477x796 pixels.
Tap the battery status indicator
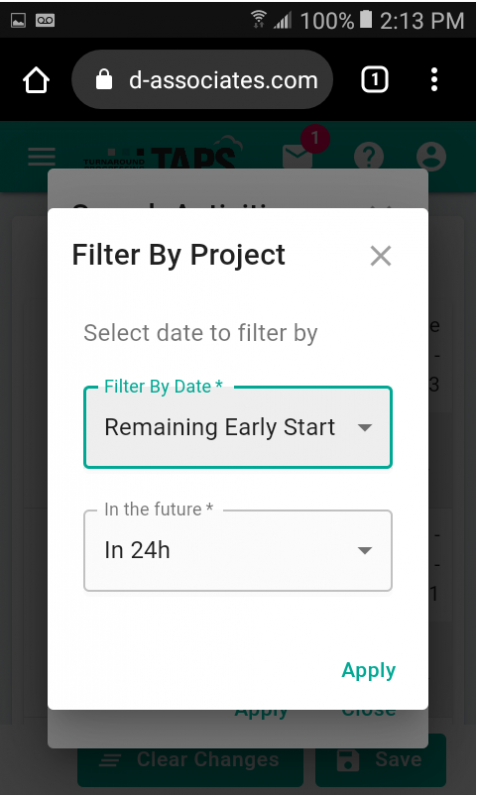pyautogui.click(x=366, y=20)
